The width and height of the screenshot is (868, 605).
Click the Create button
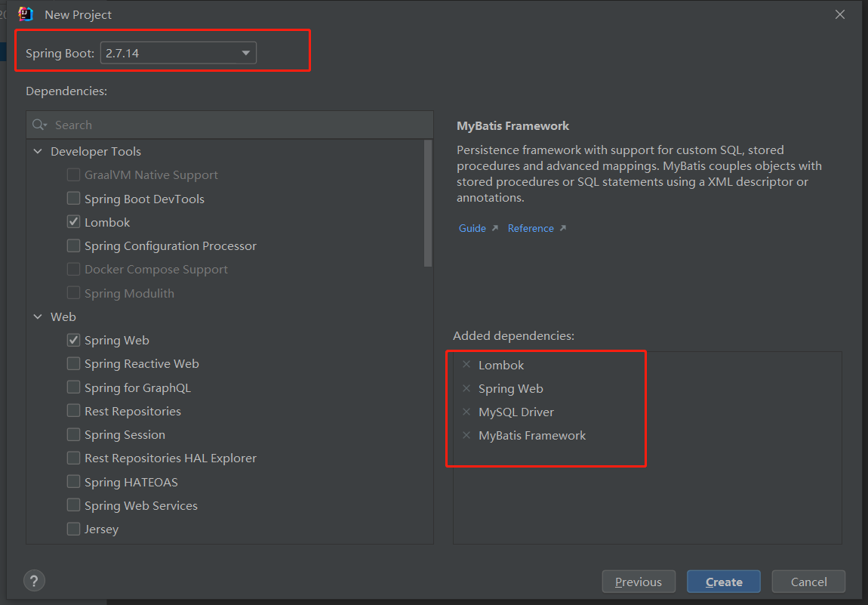pyautogui.click(x=724, y=582)
